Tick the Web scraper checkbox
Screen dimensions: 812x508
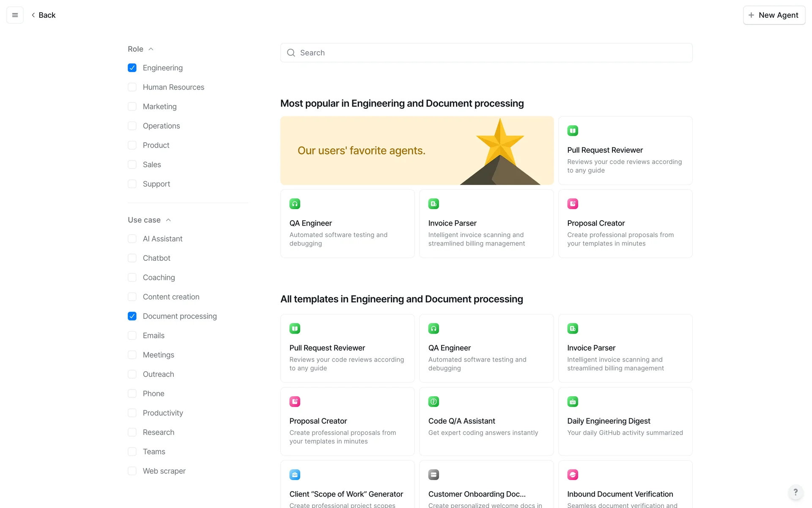132,471
